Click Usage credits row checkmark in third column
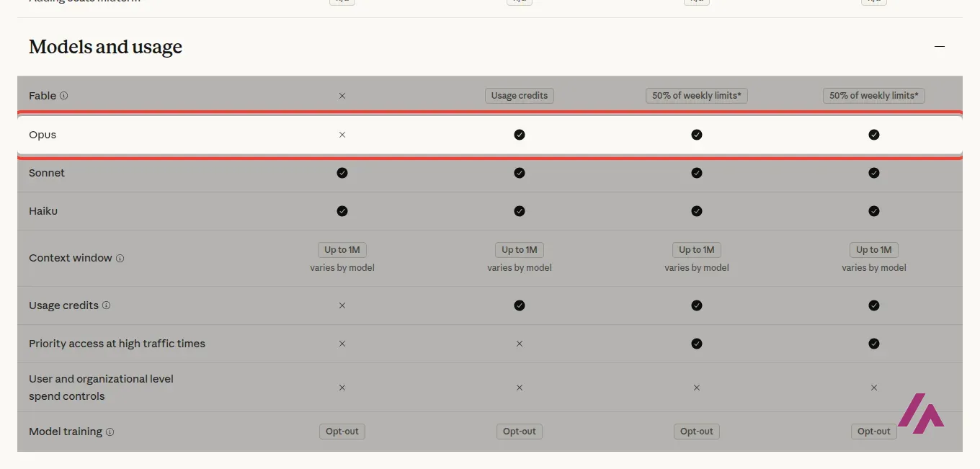The height and width of the screenshot is (469, 980). click(x=697, y=305)
